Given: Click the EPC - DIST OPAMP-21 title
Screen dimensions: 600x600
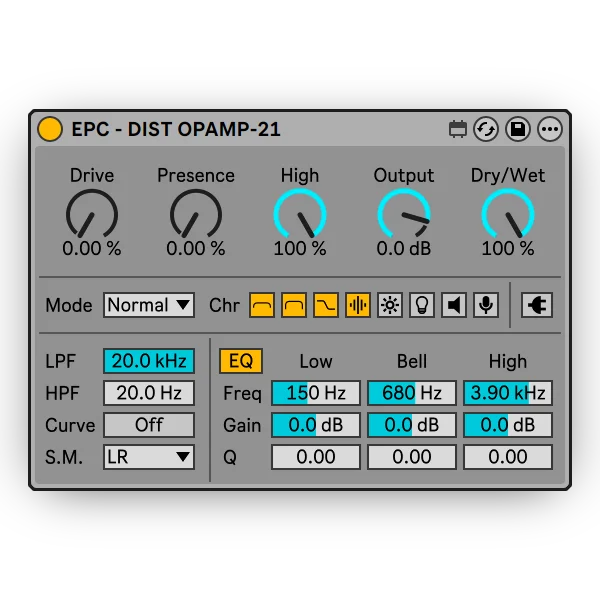Looking at the screenshot, I should point(176,129).
